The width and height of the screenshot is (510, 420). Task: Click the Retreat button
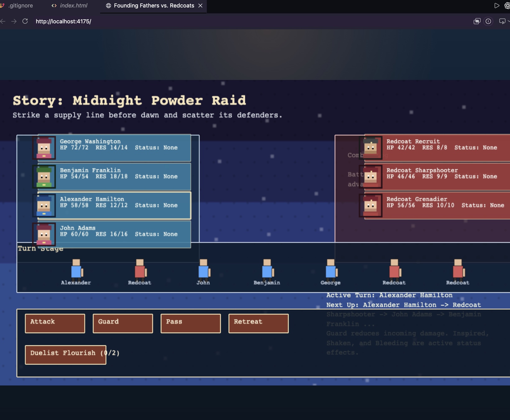(x=258, y=324)
